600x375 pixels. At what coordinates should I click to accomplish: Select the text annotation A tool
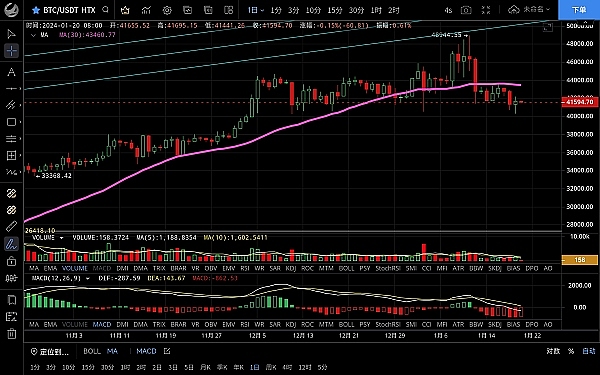point(11,72)
